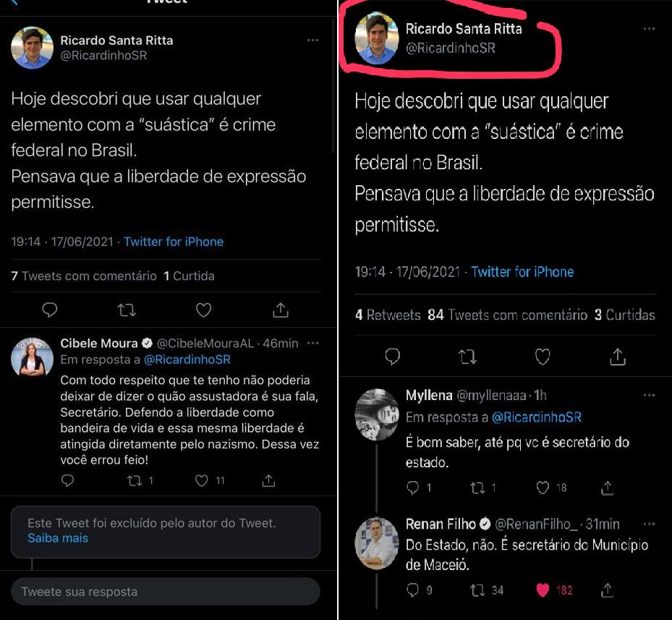
Task: View the 7 Tweets com comentário
Action: coord(84,276)
